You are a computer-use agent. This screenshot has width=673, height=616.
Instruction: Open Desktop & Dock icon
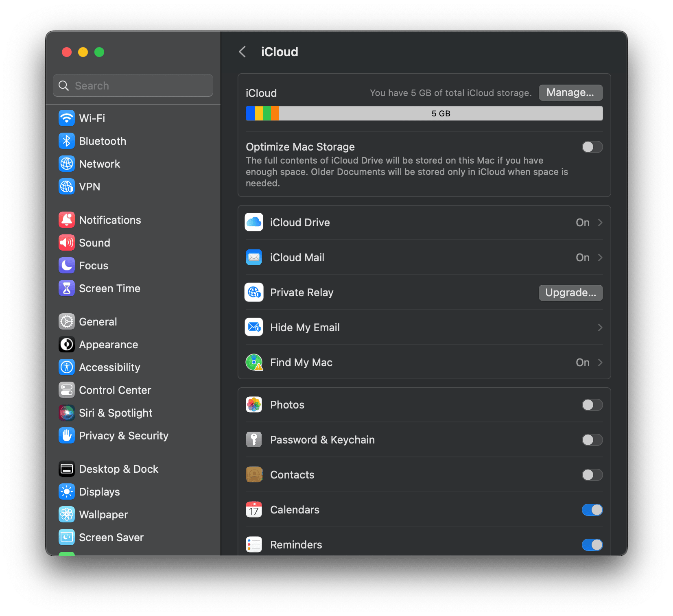tap(67, 469)
